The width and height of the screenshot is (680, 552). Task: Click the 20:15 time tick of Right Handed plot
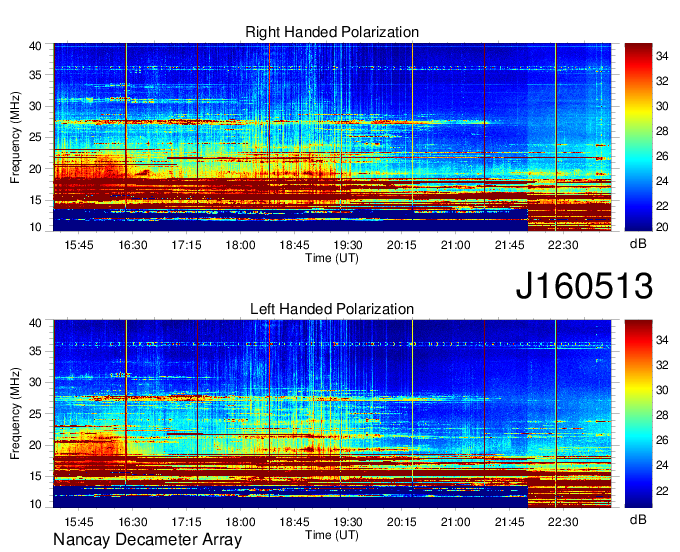[402, 245]
